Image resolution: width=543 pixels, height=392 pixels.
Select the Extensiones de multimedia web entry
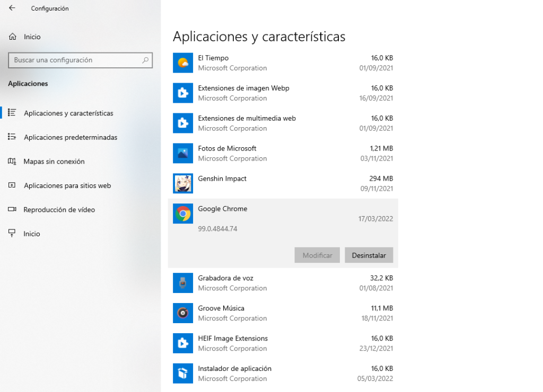283,123
